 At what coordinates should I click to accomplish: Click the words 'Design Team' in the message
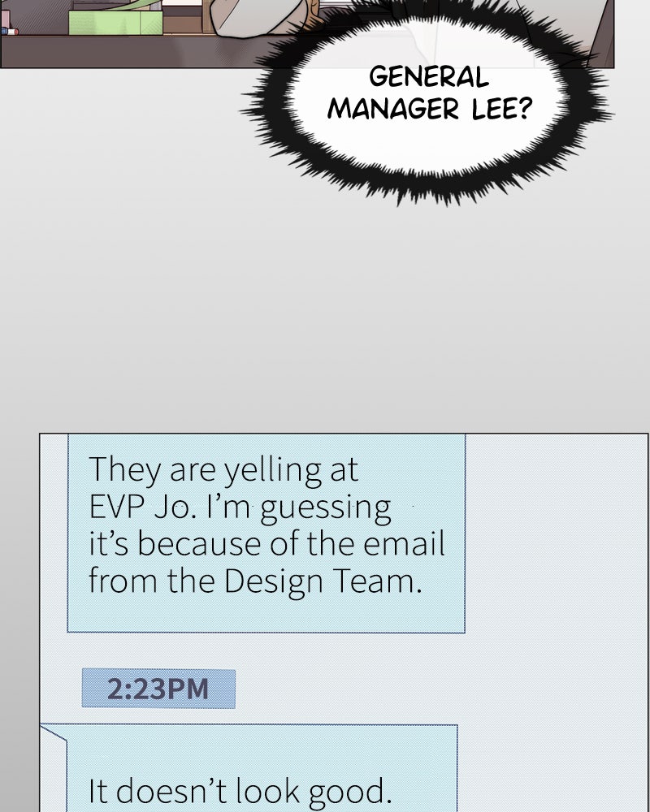pos(320,581)
